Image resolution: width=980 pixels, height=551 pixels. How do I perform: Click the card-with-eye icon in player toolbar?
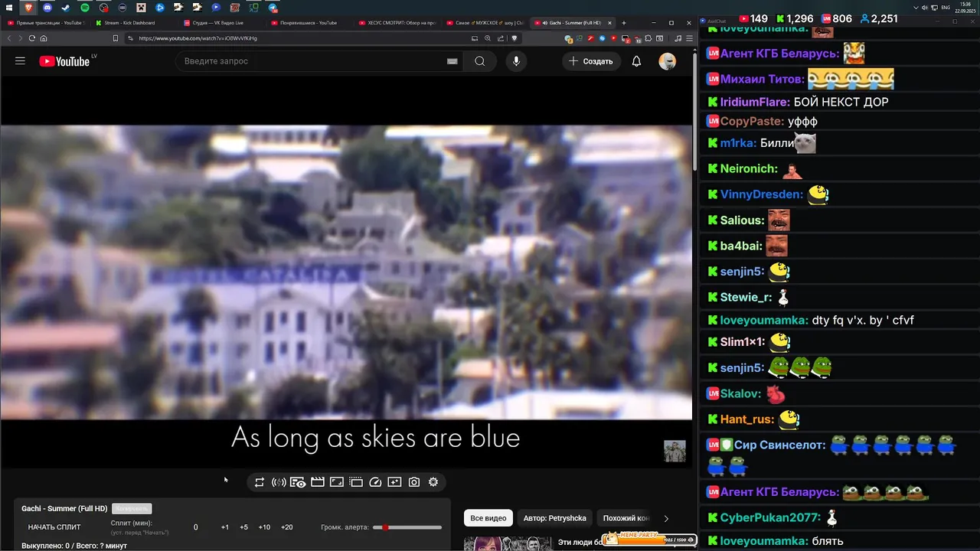pyautogui.click(x=298, y=482)
